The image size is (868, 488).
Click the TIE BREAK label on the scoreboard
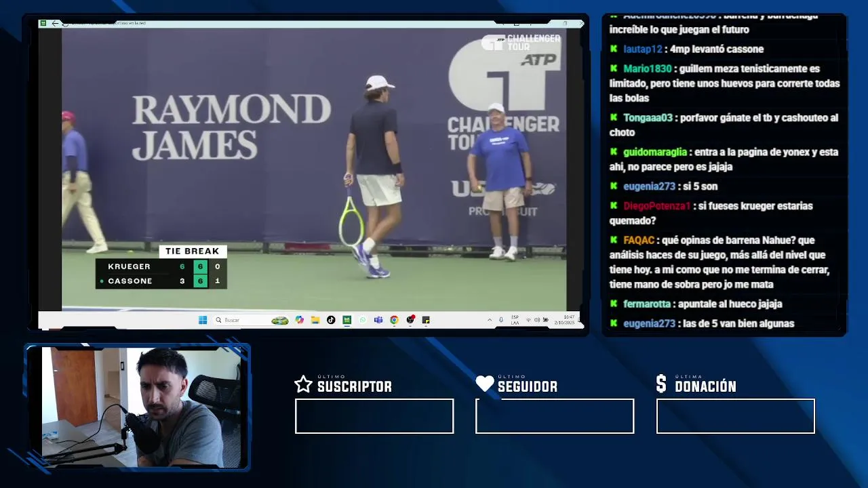[x=193, y=251]
